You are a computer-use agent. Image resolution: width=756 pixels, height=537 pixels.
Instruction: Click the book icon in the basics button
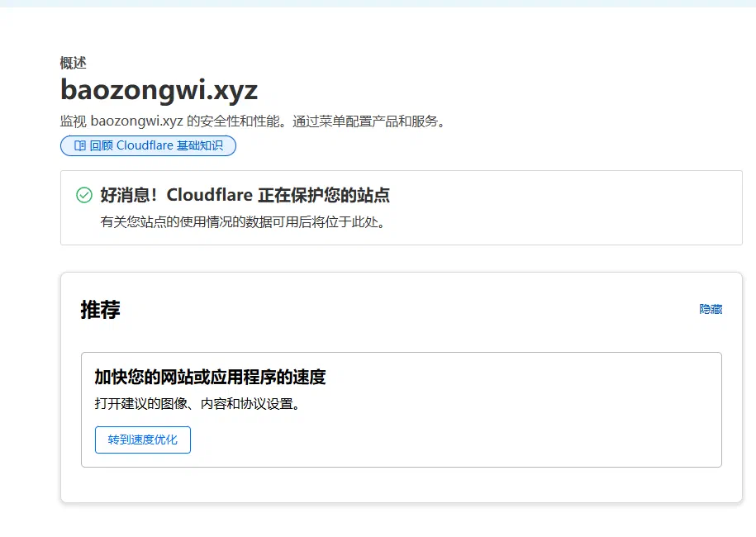[x=80, y=145]
